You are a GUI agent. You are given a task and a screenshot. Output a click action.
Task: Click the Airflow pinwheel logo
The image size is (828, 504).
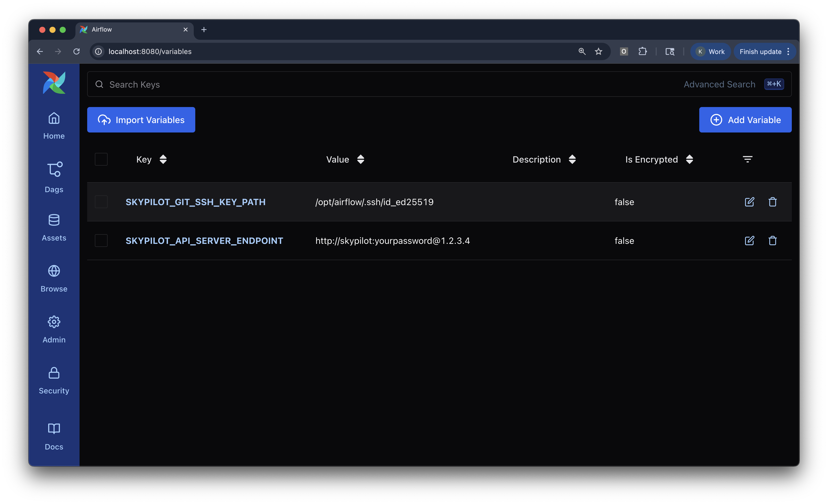pos(54,83)
